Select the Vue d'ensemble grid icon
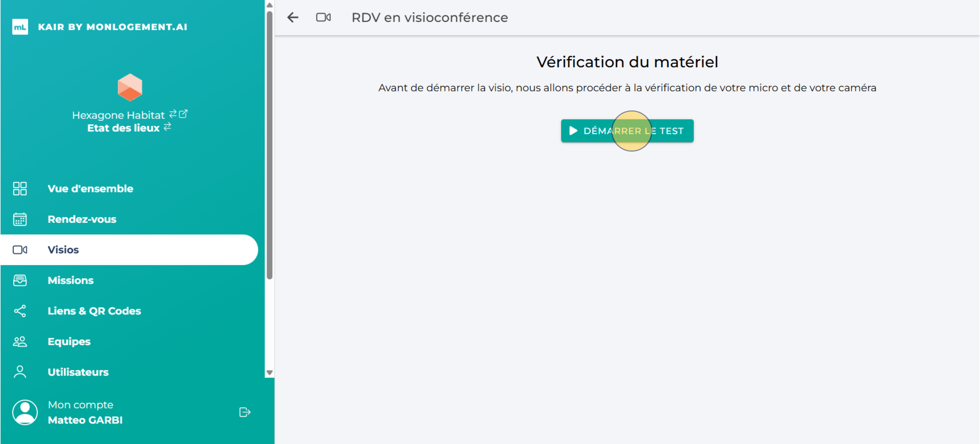The image size is (980, 444). [20, 188]
